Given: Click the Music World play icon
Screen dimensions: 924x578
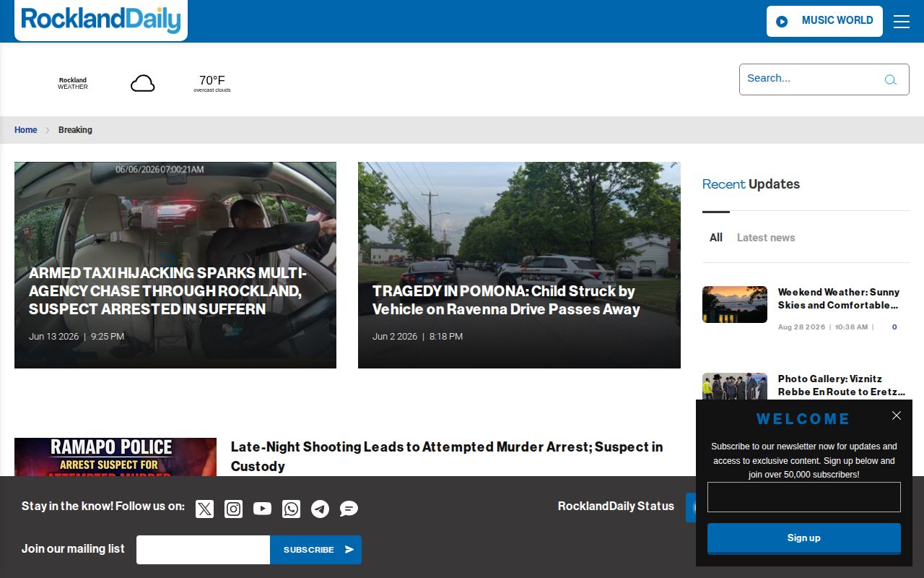Looking at the screenshot, I should tap(782, 22).
